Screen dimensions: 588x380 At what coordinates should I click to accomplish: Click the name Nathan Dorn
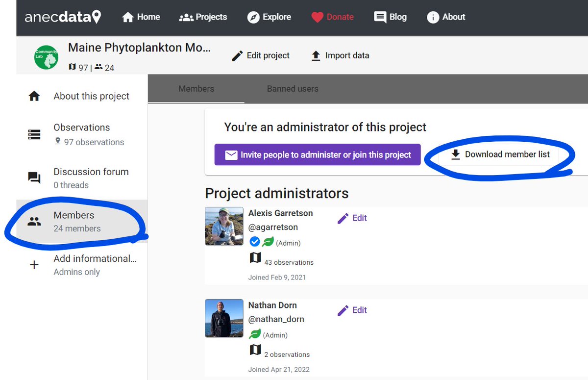tap(272, 305)
